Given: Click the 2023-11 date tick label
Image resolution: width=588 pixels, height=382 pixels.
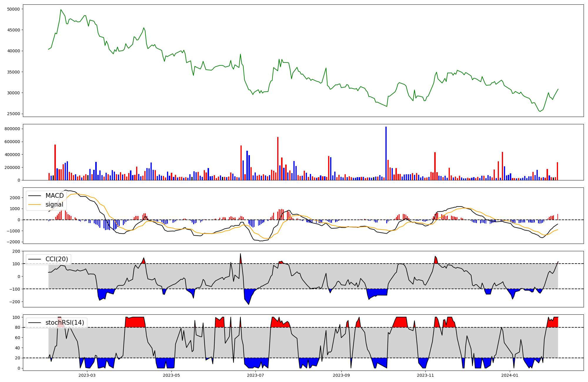Looking at the screenshot, I should click(425, 375).
